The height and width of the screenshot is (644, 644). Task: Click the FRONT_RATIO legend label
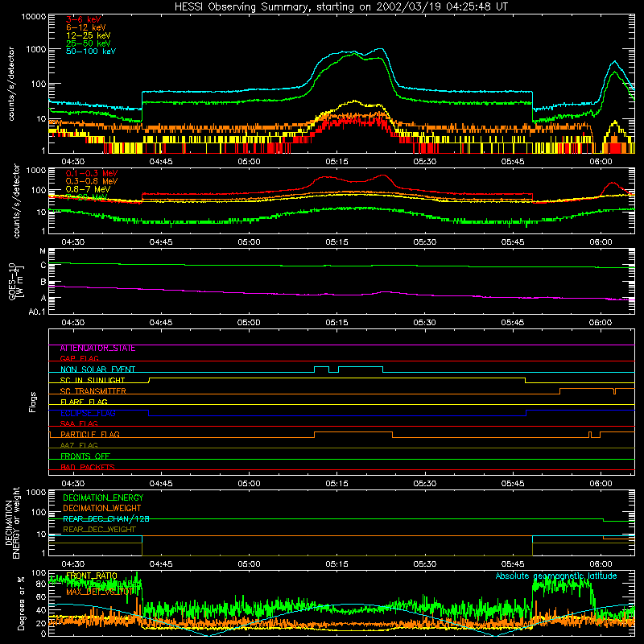pos(92,576)
